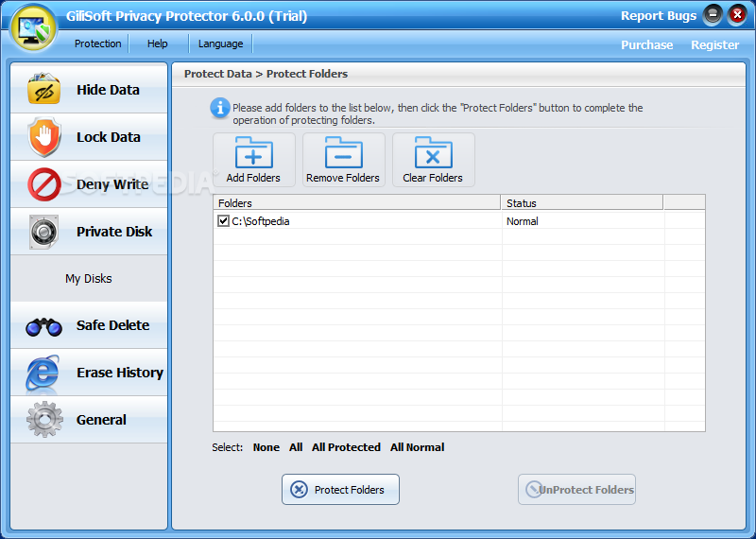Open the Safe Delete label
Image resolution: width=756 pixels, height=539 pixels.
[112, 325]
